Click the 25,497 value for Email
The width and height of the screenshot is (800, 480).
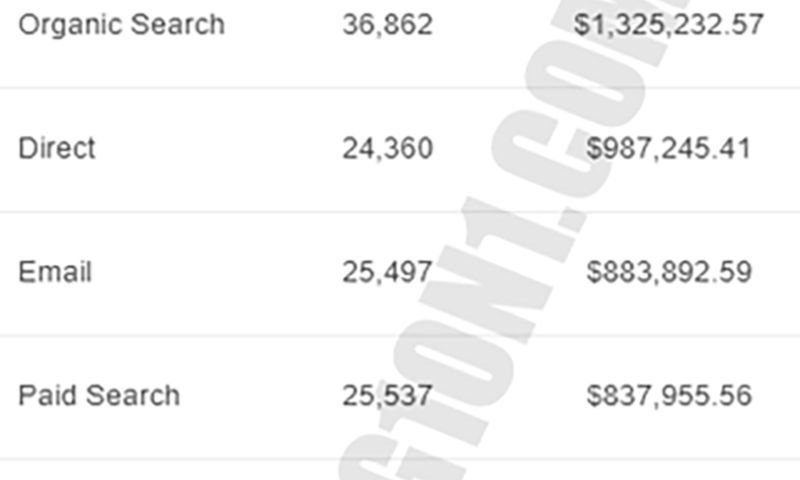click(387, 272)
